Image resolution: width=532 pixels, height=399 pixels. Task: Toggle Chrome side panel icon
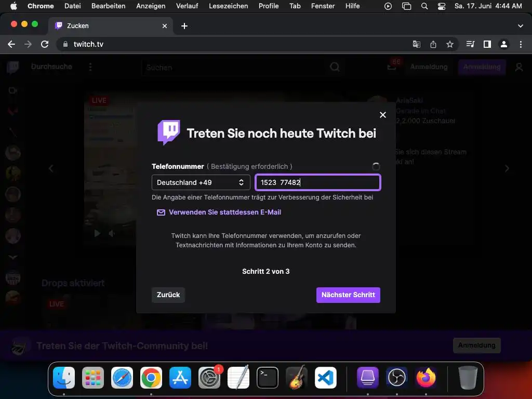point(487,44)
